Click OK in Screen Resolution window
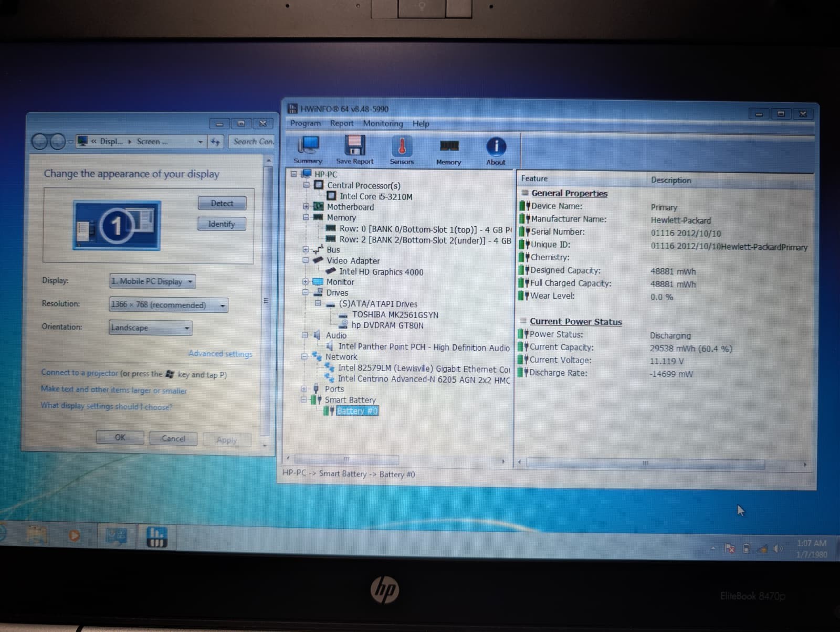The height and width of the screenshot is (632, 840). 120,437
